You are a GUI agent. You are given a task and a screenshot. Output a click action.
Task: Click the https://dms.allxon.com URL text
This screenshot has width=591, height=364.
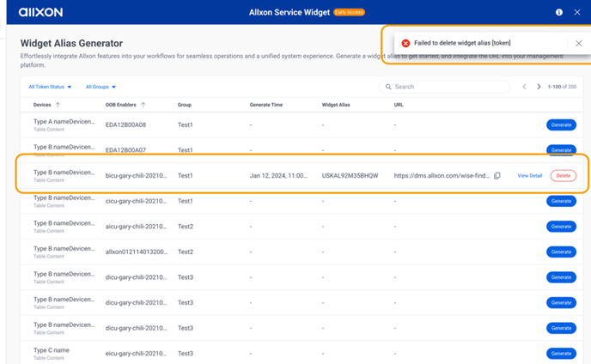[x=442, y=176]
